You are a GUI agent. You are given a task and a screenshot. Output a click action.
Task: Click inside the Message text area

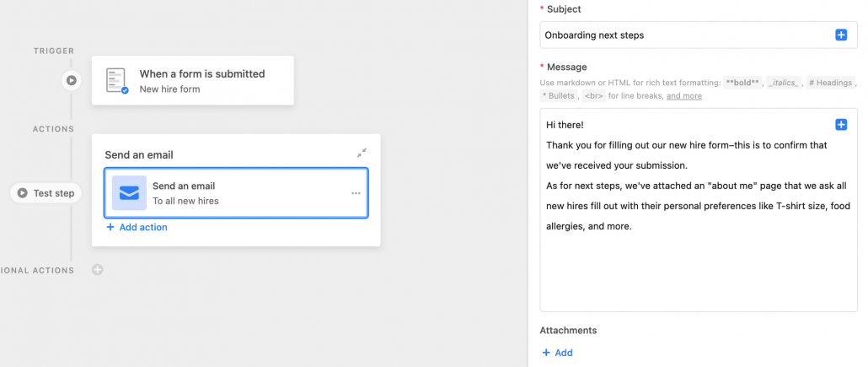(x=699, y=210)
